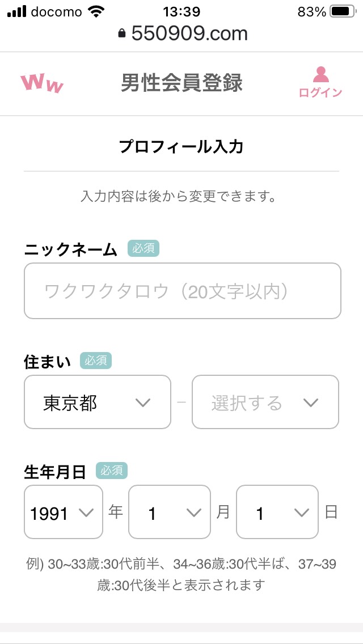
Task: Click the 必須 badge beside 住まい
Action: click(95, 360)
